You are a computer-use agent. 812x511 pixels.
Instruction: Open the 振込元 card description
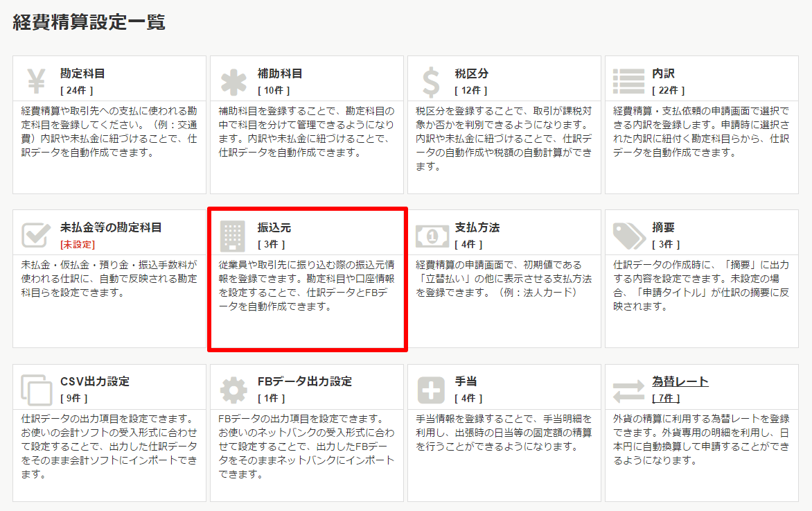coord(306,286)
